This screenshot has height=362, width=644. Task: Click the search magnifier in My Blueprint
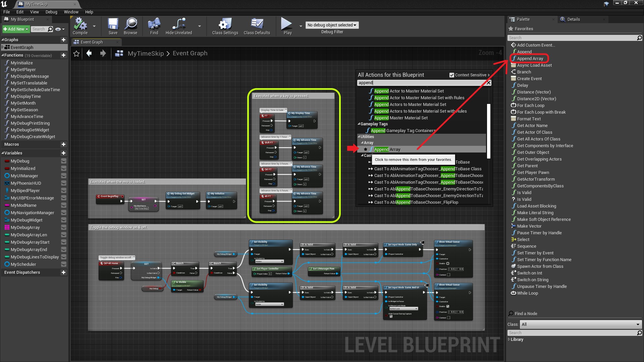tap(50, 29)
